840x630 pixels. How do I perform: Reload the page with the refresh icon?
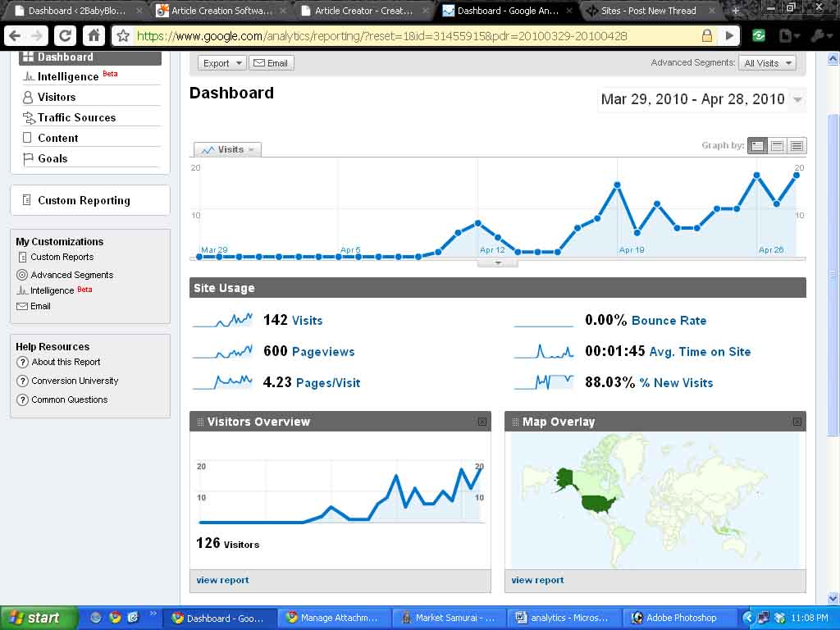pos(65,36)
